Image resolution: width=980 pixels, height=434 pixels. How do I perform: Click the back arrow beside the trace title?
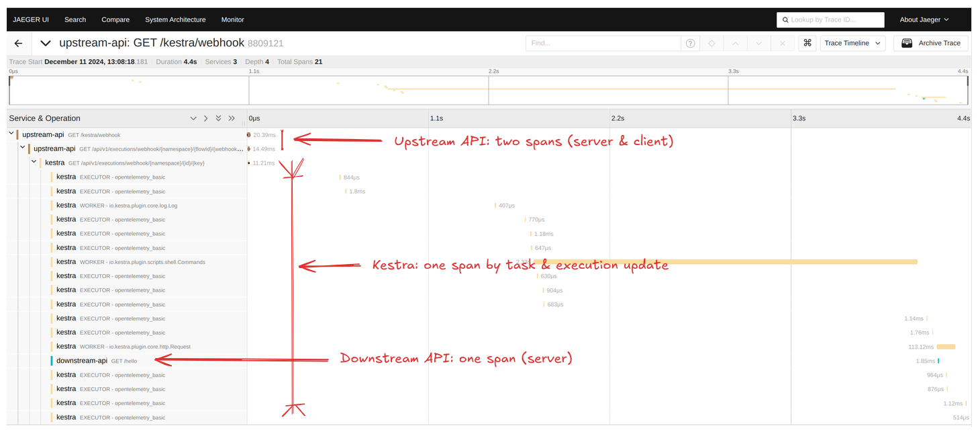(19, 43)
